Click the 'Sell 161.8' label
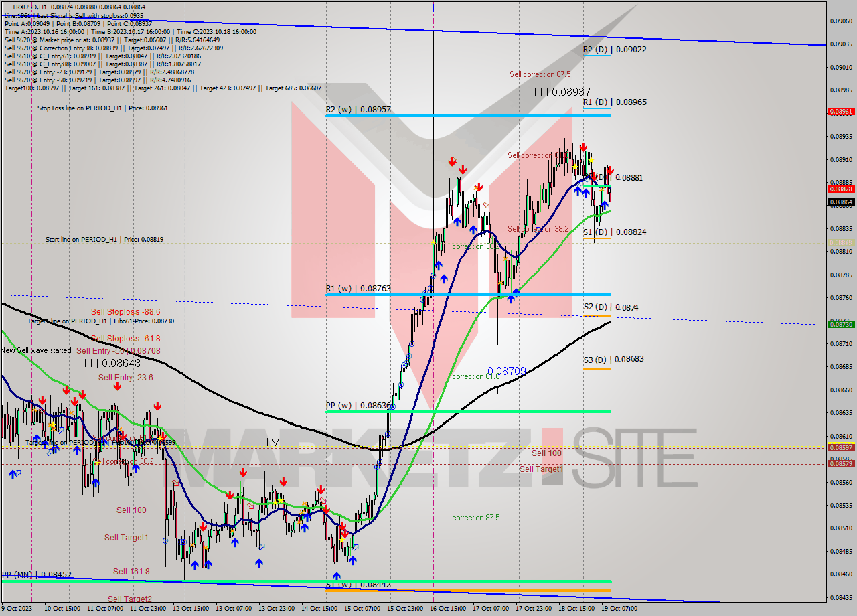The width and height of the screenshot is (857, 616). [131, 572]
